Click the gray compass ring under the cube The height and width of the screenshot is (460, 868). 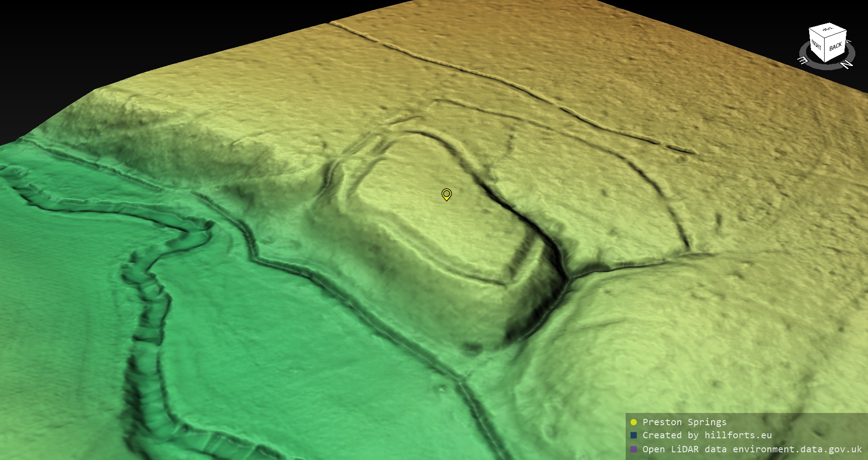pos(827,66)
